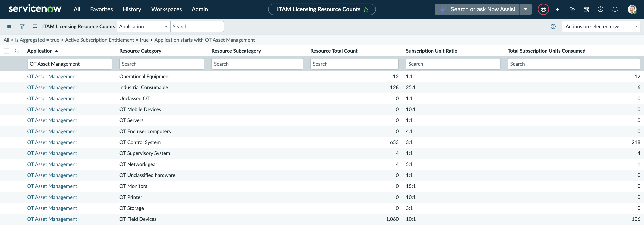644x233 pixels.
Task: Toggle the filter funnel icon
Action: coord(22,26)
